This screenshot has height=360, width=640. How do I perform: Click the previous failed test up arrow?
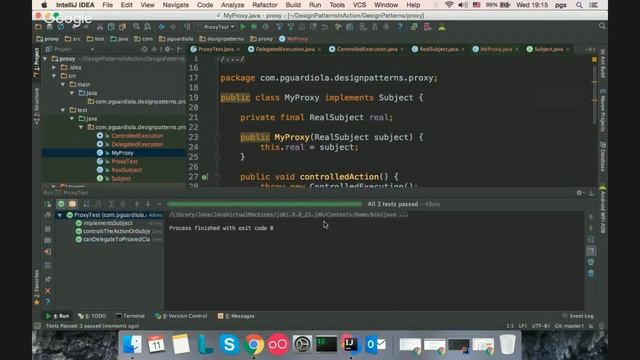pos(137,204)
